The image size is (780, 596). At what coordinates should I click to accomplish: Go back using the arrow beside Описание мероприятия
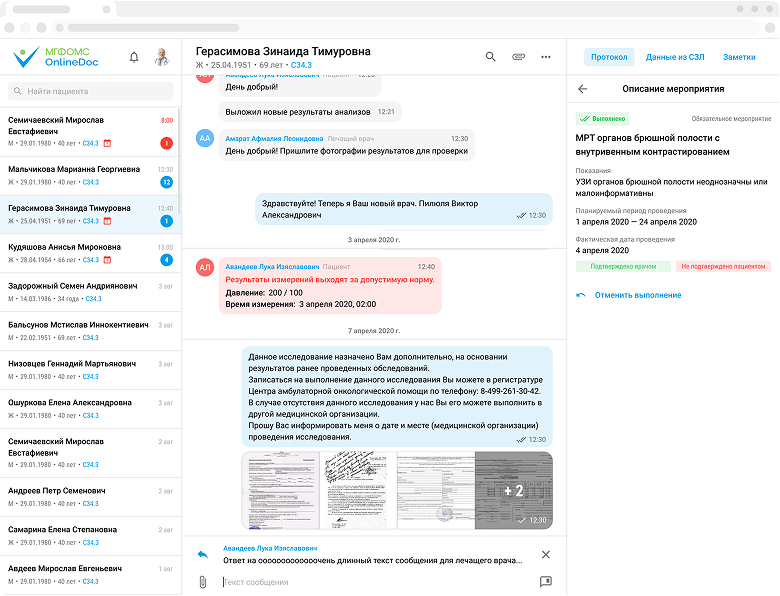(583, 89)
